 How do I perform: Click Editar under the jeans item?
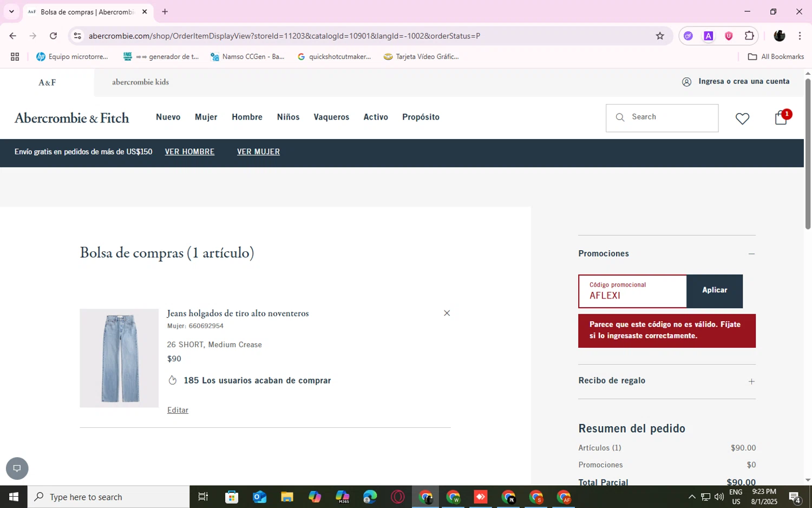(x=178, y=410)
